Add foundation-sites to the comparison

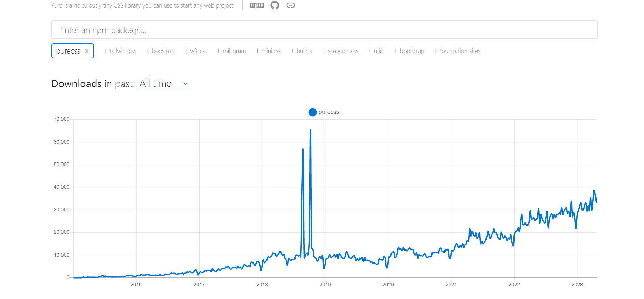(x=457, y=51)
